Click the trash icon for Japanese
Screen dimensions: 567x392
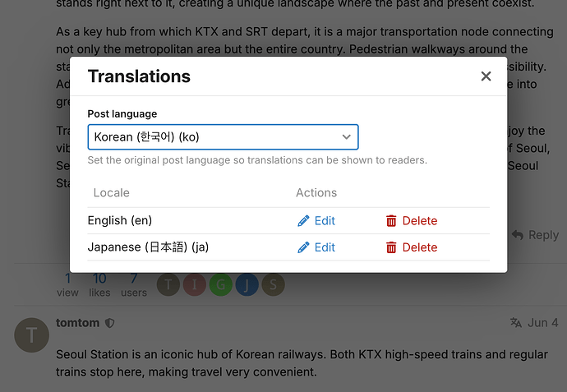(391, 247)
